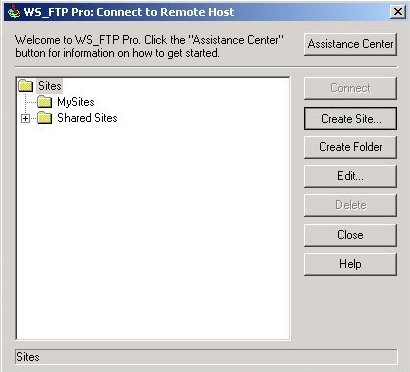Select the Sites root folder icon

(26, 86)
